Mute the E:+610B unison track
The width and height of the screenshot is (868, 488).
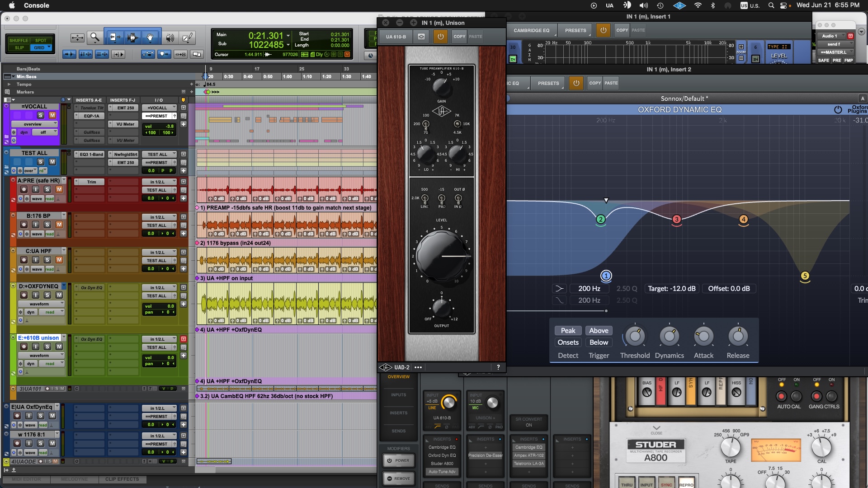tap(59, 347)
